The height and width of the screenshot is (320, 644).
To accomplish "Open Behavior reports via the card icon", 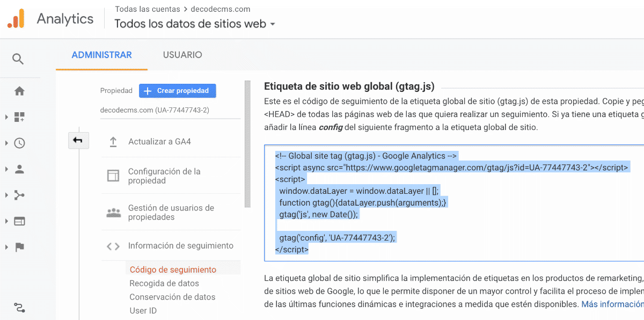I will (x=19, y=221).
